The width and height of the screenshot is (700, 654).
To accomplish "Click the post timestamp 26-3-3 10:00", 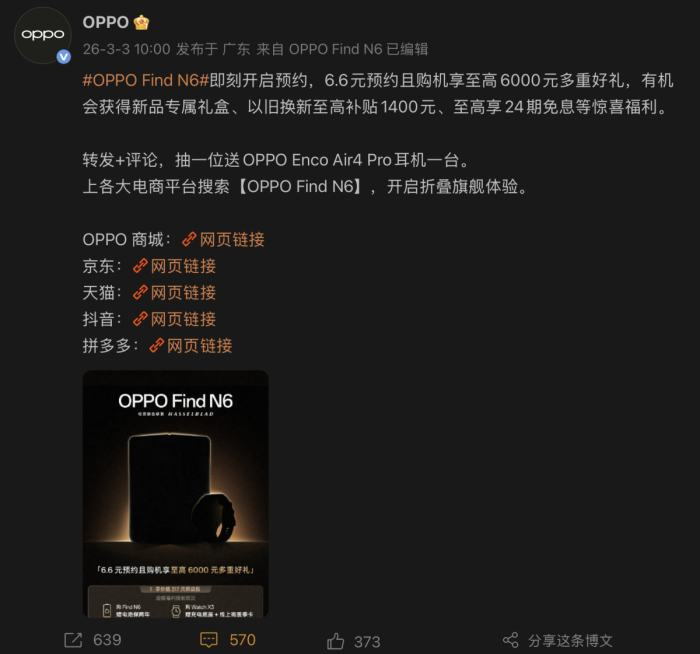I will (127, 49).
